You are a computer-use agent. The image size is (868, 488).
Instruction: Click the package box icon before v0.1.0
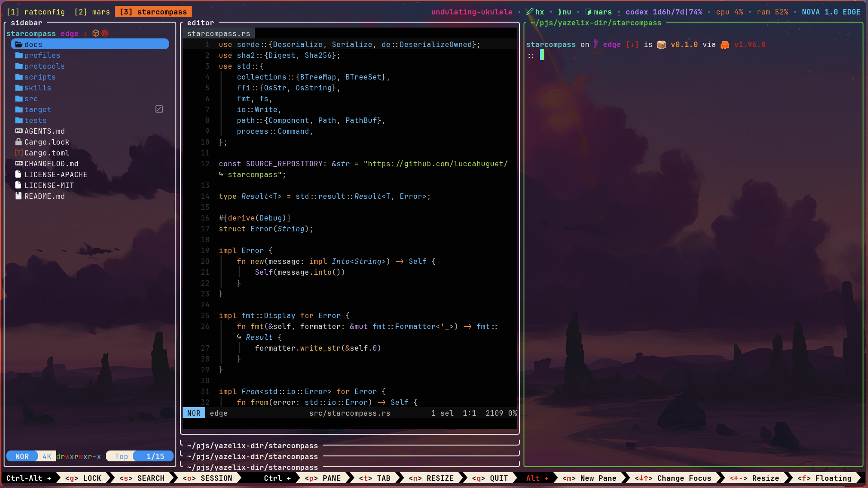pos(661,44)
